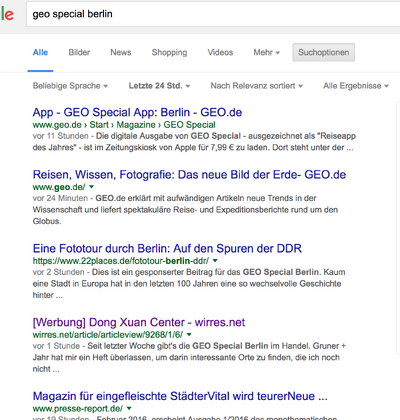Open '[Werbung] Dong Xuan Center' result link
The height and width of the screenshot is (420, 400).
tap(139, 322)
